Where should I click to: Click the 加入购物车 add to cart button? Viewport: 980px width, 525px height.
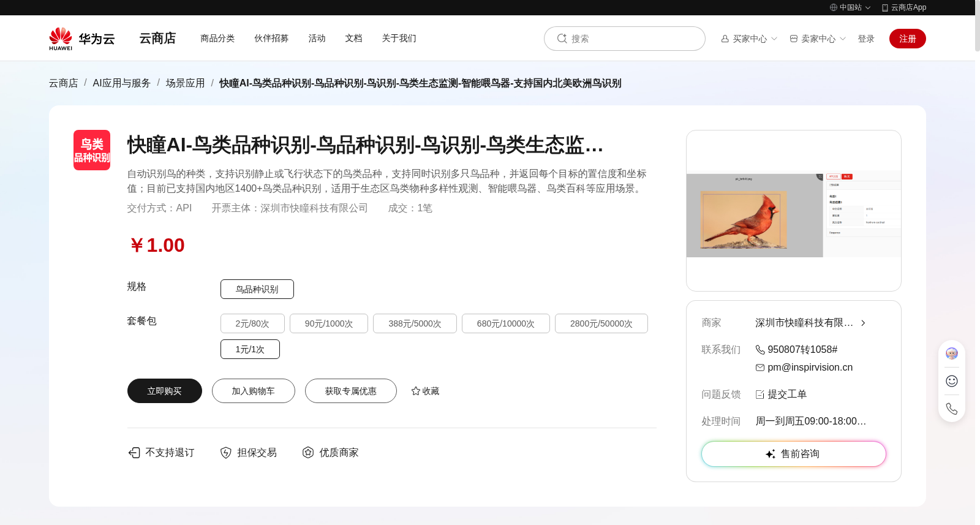[x=254, y=391]
